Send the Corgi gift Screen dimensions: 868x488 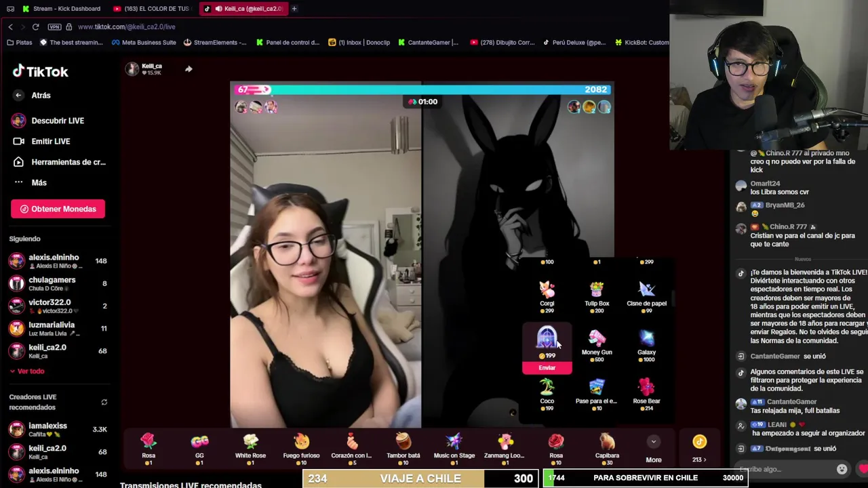(x=547, y=296)
